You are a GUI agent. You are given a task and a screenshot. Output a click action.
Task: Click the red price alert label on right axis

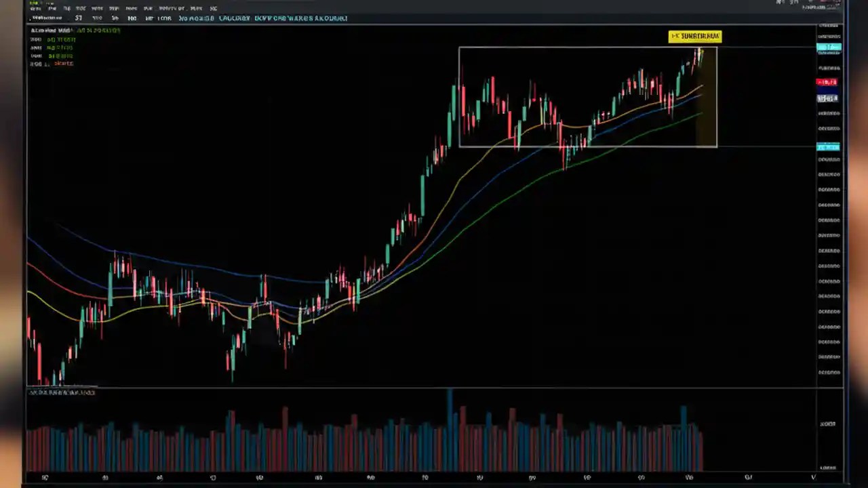827,81
